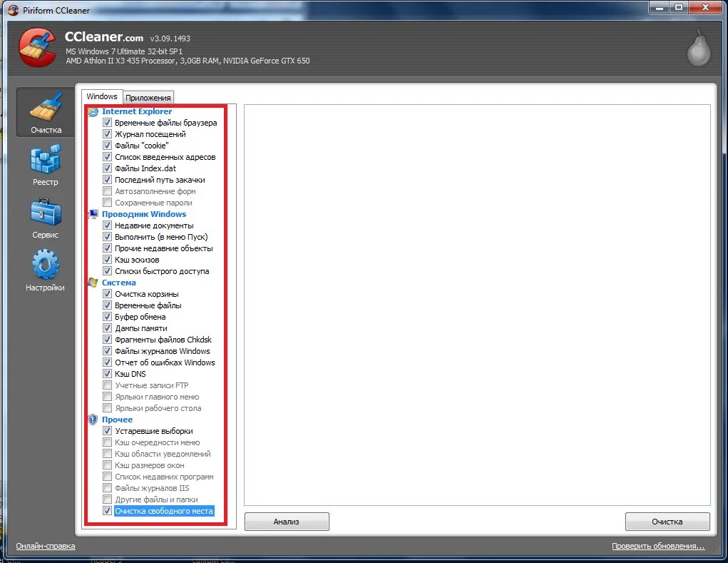Uncheck Последний путь закачки
The image size is (728, 563).
107,180
